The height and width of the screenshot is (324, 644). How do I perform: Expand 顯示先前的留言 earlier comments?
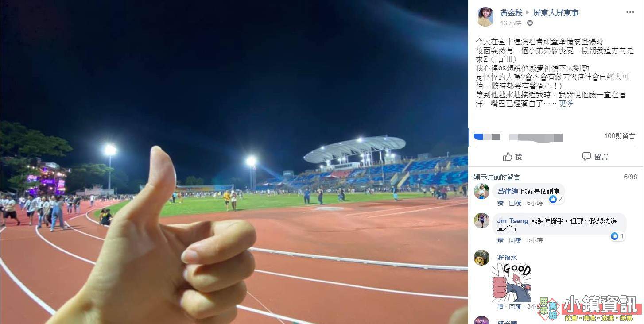[497, 177]
